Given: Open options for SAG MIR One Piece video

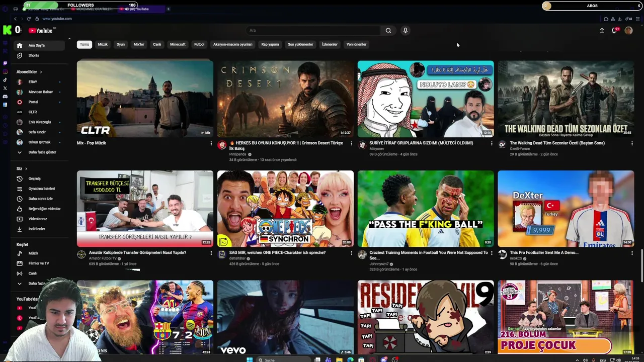Looking at the screenshot, I should (x=351, y=253).
